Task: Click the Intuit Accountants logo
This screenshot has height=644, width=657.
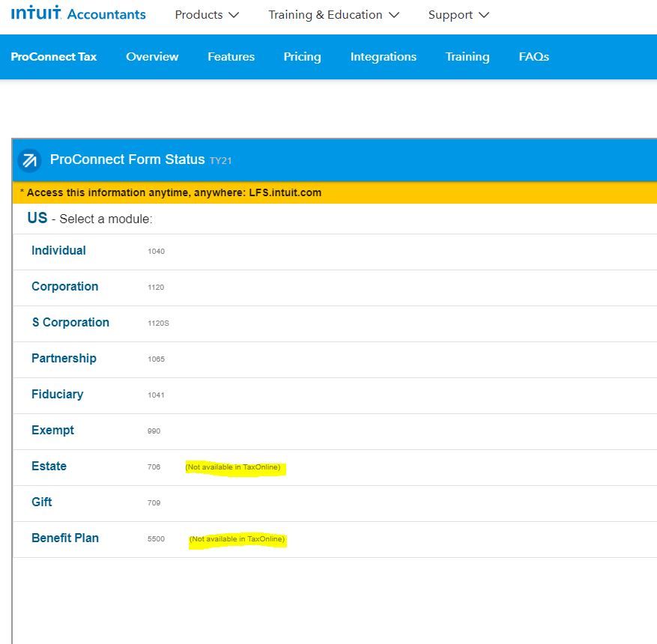Action: click(79, 14)
